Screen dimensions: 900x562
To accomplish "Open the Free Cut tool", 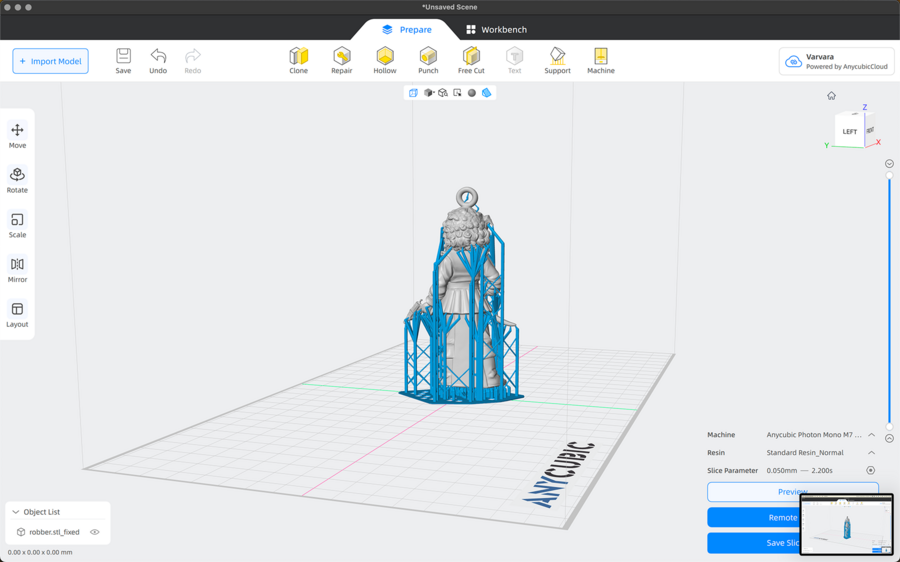I will [471, 60].
